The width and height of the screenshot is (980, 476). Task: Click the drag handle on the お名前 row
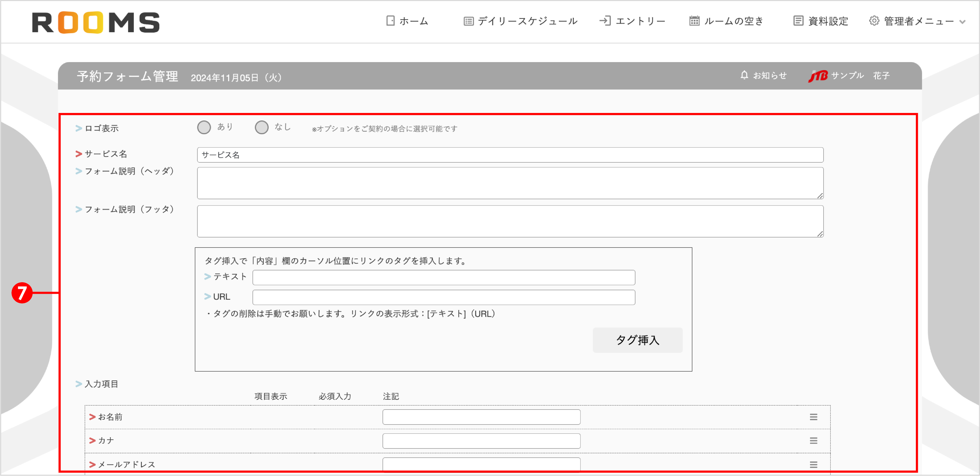813,417
